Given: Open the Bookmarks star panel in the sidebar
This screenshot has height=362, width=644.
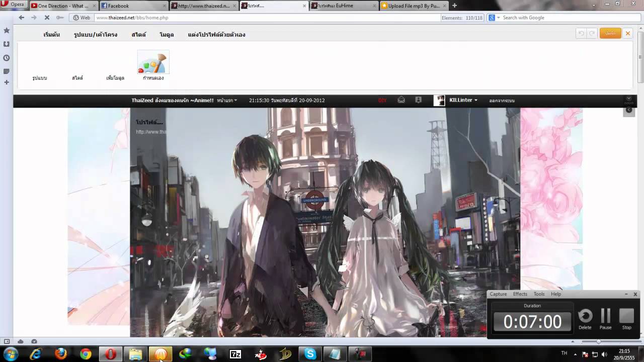Looking at the screenshot, I should pos(7,30).
